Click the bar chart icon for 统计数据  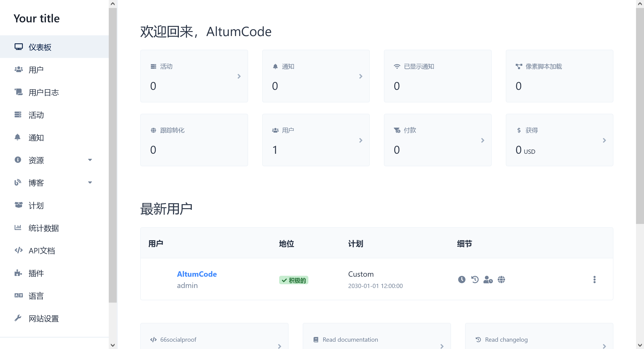tap(18, 228)
